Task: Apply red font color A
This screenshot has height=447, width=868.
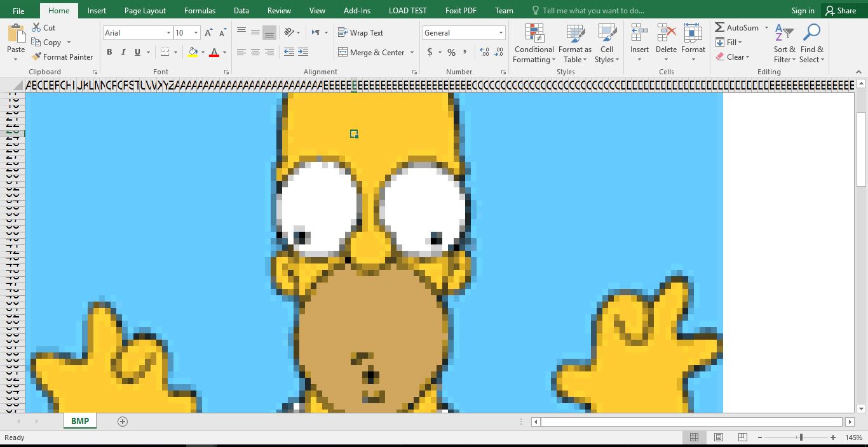Action: click(214, 52)
